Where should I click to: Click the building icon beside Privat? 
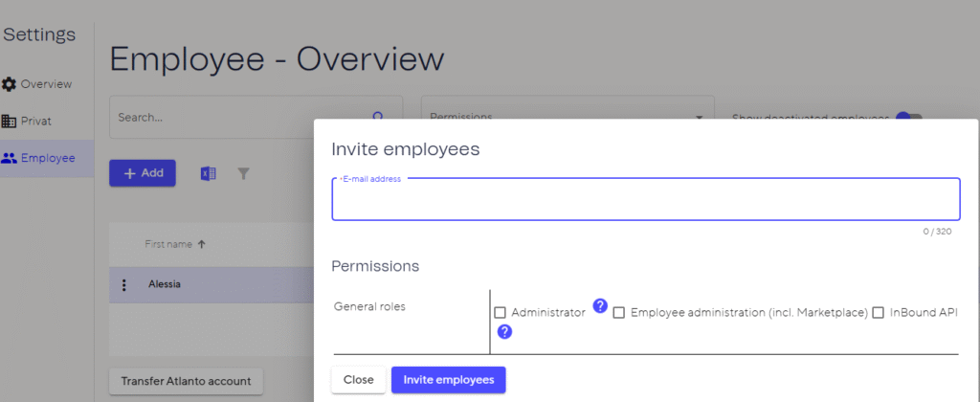(x=10, y=121)
